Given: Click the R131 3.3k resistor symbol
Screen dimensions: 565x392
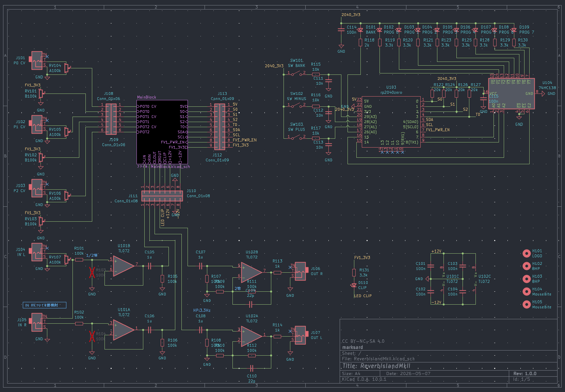Looking at the screenshot, I should [x=354, y=272].
